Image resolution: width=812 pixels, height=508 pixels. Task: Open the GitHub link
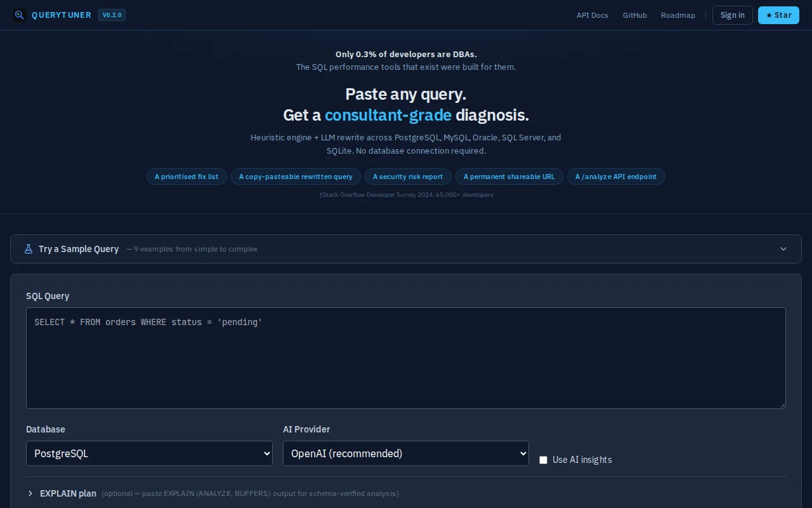click(634, 15)
